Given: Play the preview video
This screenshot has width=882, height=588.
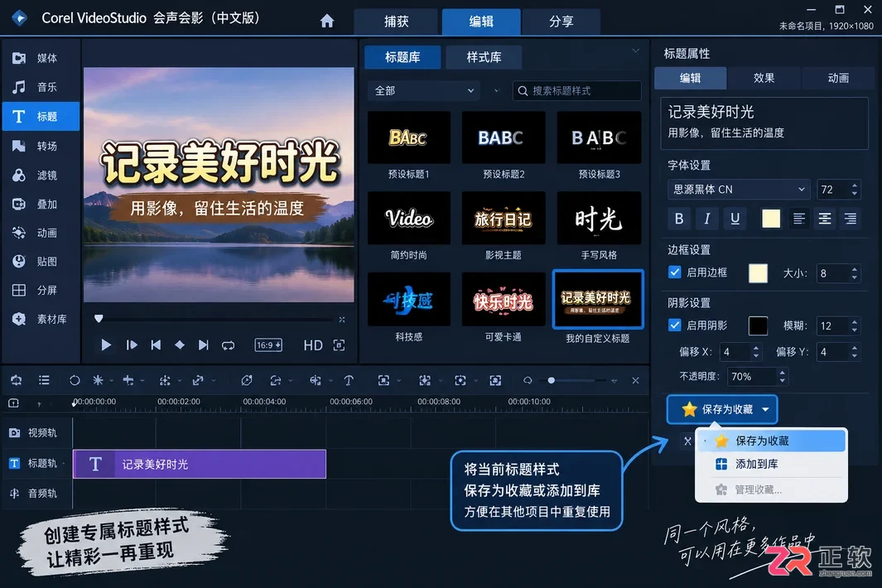Looking at the screenshot, I should click(106, 345).
